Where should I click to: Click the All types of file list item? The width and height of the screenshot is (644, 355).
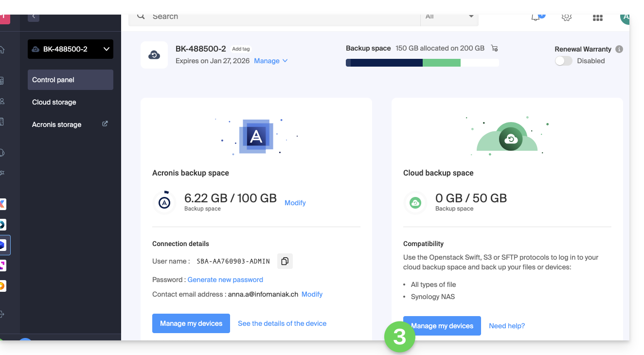pyautogui.click(x=433, y=284)
